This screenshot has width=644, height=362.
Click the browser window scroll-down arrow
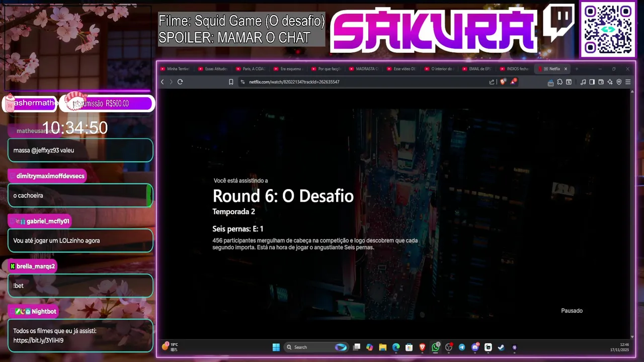coord(632,336)
